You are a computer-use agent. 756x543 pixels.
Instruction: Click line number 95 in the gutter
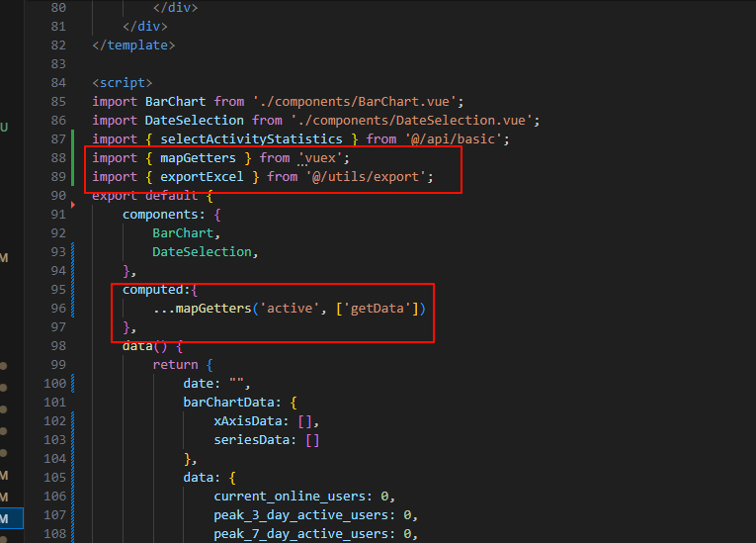pyautogui.click(x=58, y=290)
